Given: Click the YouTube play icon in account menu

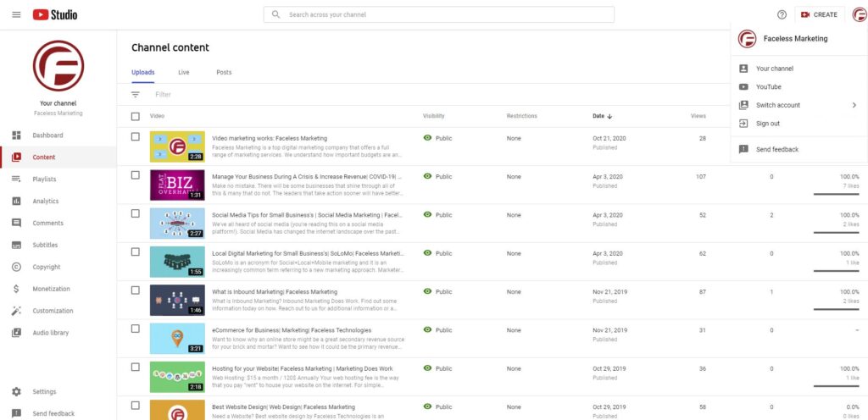Looking at the screenshot, I should point(743,86).
